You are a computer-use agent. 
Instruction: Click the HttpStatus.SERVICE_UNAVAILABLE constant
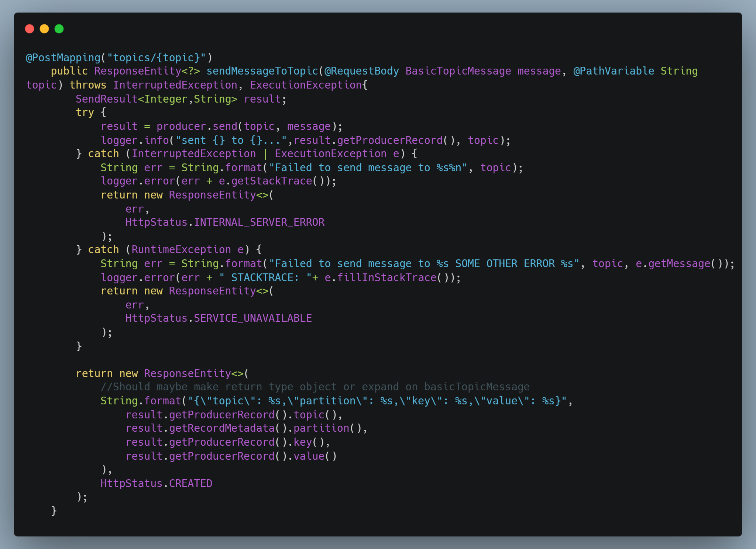click(218, 317)
